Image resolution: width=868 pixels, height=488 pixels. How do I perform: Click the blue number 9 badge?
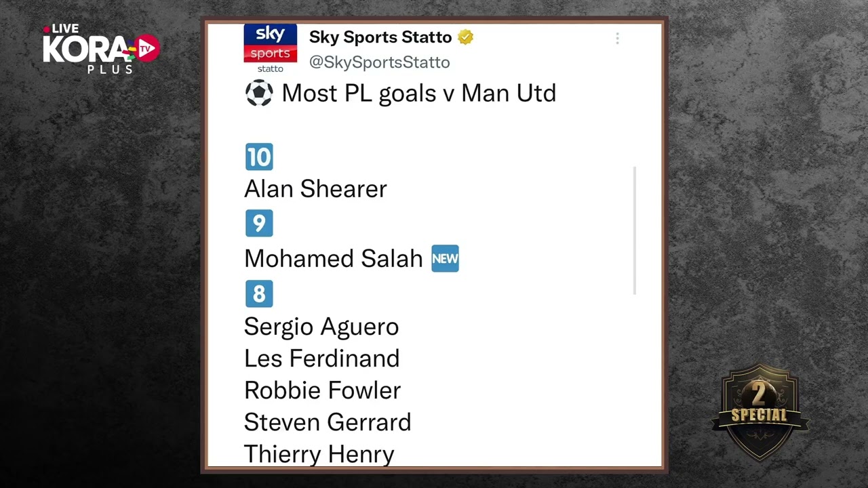click(259, 224)
